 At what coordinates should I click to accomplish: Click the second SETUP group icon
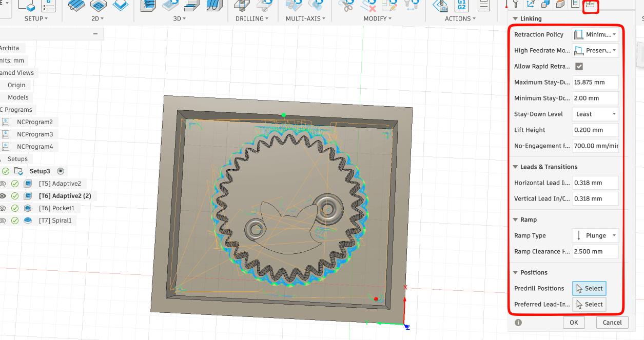(49, 5)
